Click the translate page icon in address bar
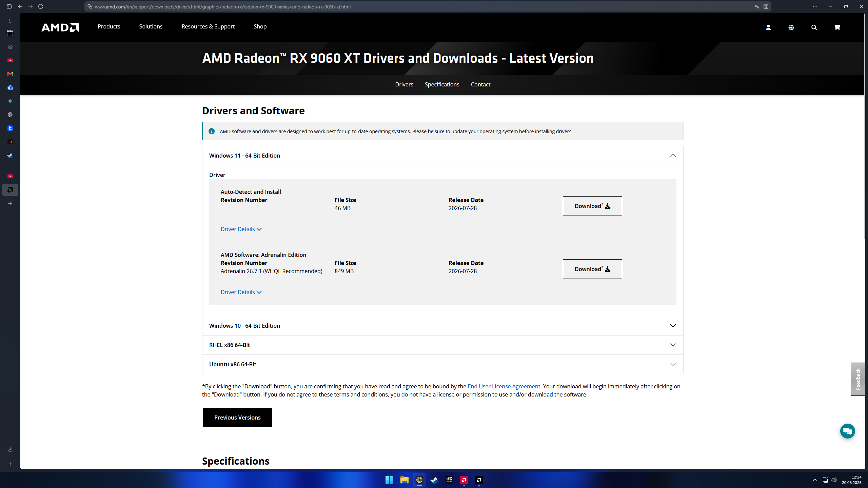This screenshot has height=488, width=868. 756,6
